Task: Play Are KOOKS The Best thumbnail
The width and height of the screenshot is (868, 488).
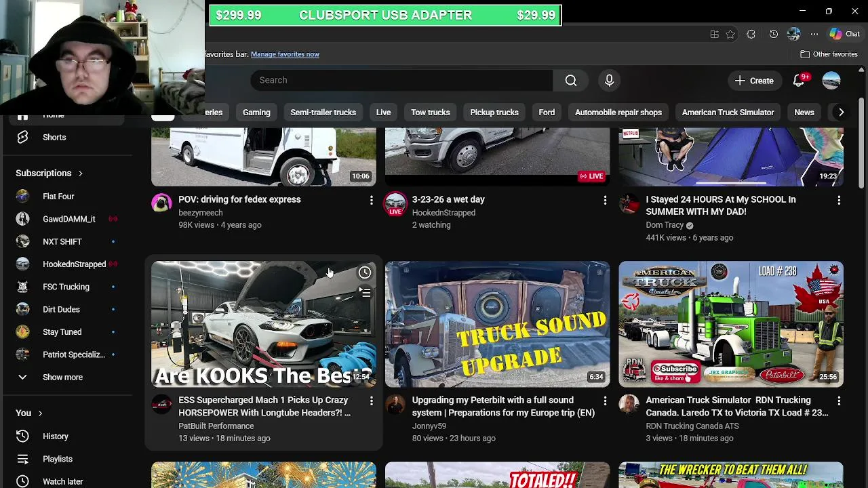Action: pos(263,324)
